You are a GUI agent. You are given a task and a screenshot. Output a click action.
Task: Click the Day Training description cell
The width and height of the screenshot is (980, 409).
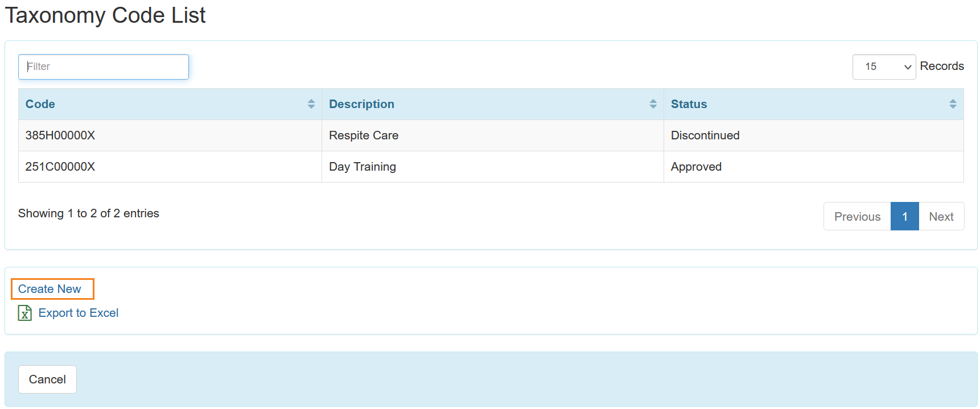pos(363,167)
